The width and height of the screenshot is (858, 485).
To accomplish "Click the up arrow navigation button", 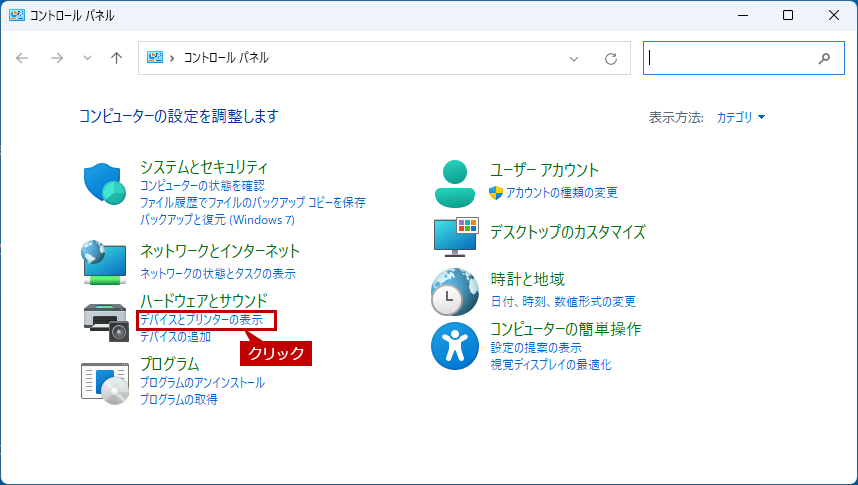I will point(116,58).
